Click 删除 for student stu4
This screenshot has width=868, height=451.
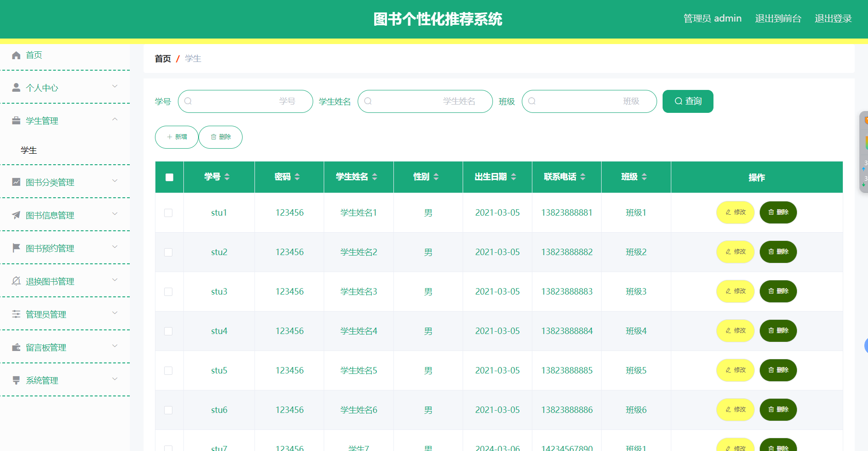pos(778,331)
